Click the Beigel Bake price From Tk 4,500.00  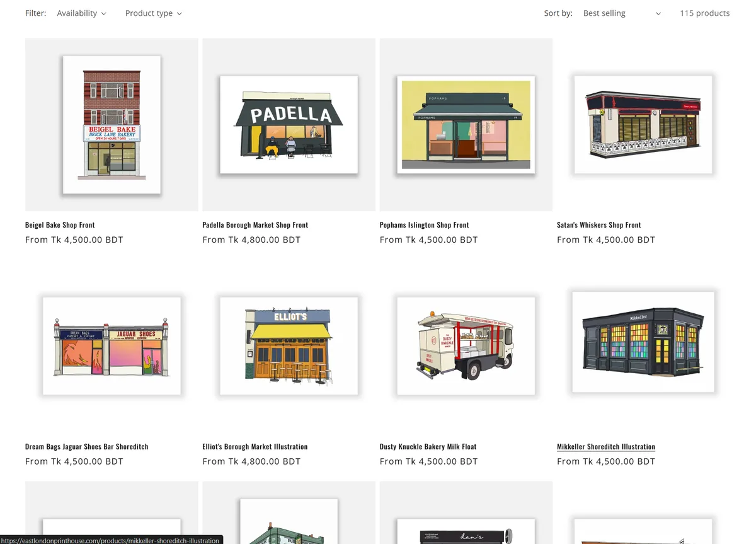click(74, 240)
